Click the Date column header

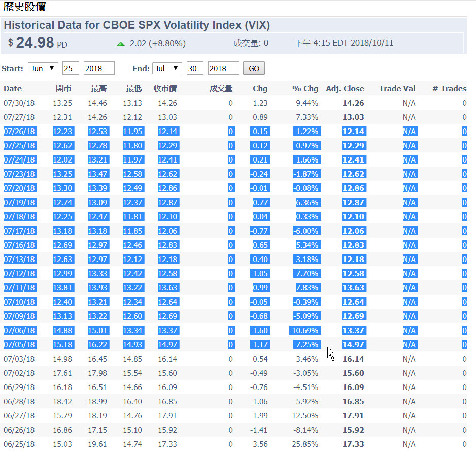[13, 89]
